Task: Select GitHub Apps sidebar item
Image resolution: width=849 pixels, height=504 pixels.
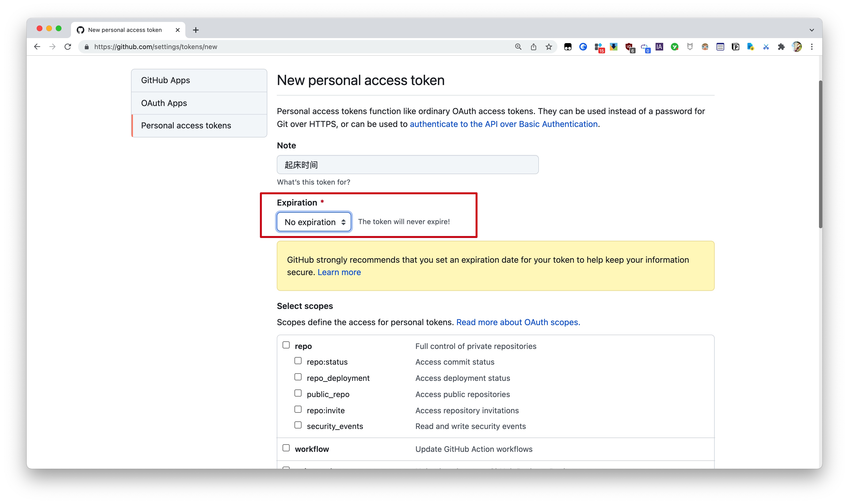Action: [165, 80]
